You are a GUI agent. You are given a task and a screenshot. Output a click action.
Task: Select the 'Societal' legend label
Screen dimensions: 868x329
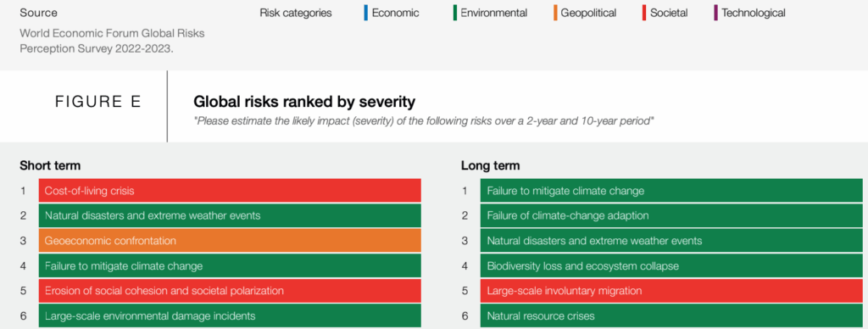pos(669,13)
